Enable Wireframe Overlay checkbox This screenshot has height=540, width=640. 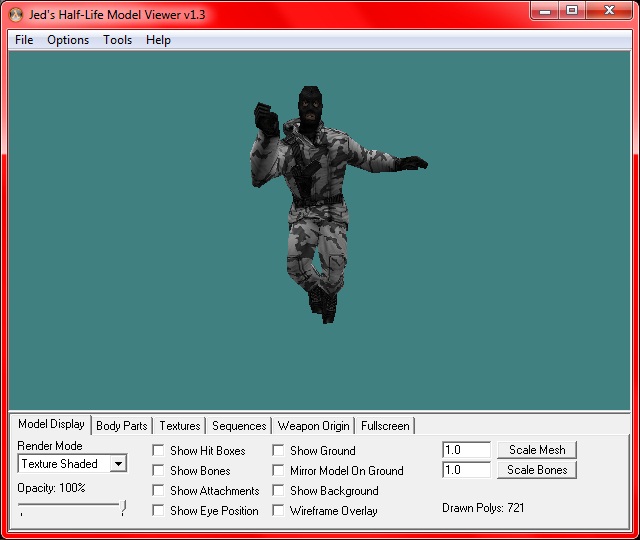pyautogui.click(x=278, y=511)
